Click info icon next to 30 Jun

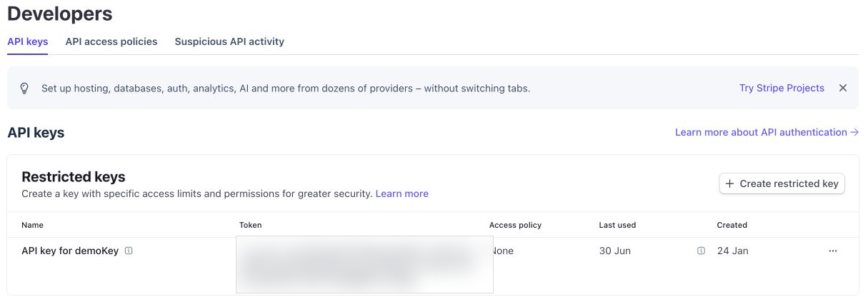[701, 251]
